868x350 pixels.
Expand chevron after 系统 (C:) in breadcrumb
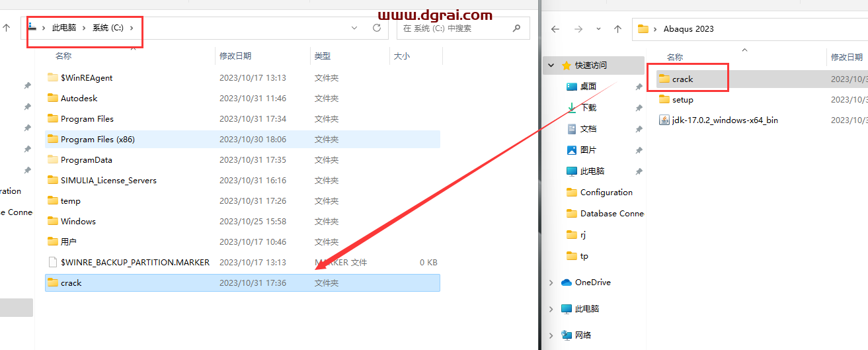(132, 28)
